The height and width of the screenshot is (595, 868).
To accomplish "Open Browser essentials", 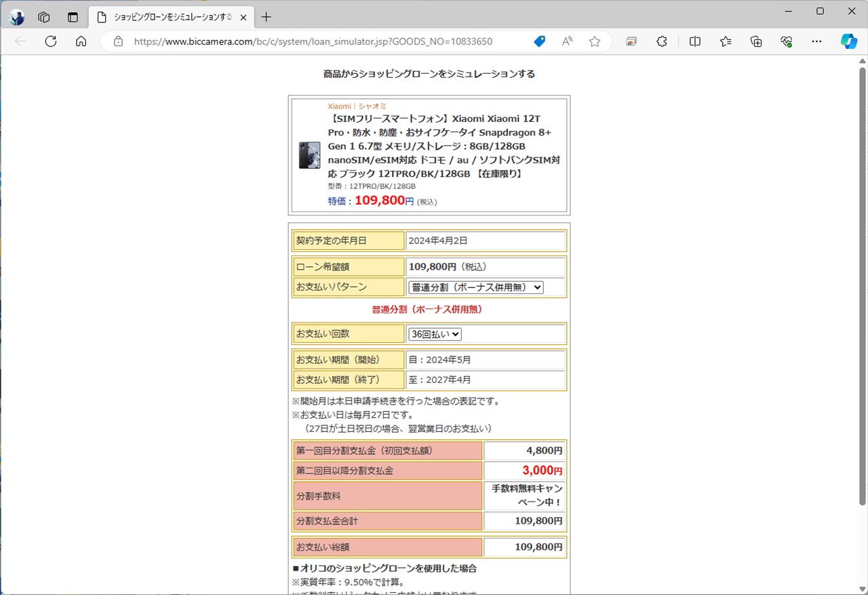I will [786, 41].
